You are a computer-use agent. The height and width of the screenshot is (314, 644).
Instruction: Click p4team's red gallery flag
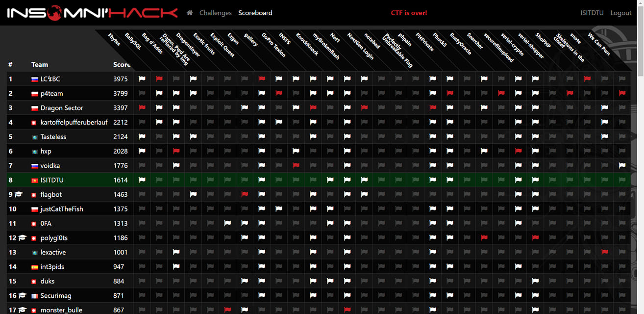[279, 93]
